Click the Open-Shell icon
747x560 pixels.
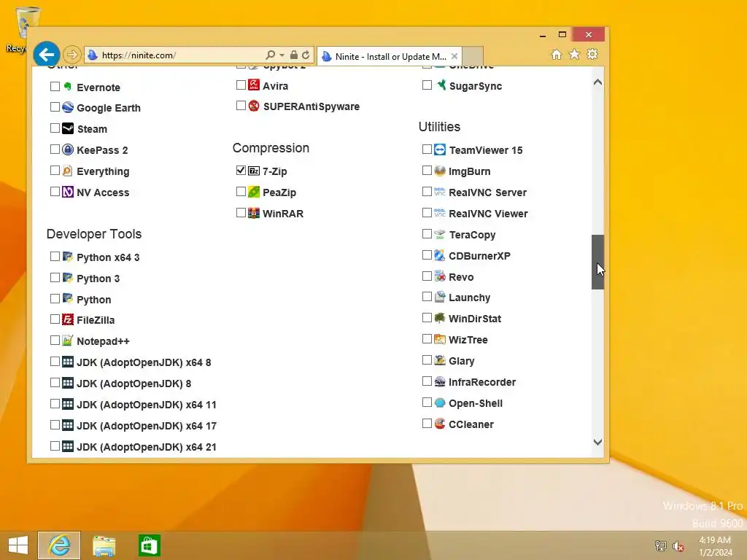[x=440, y=402]
